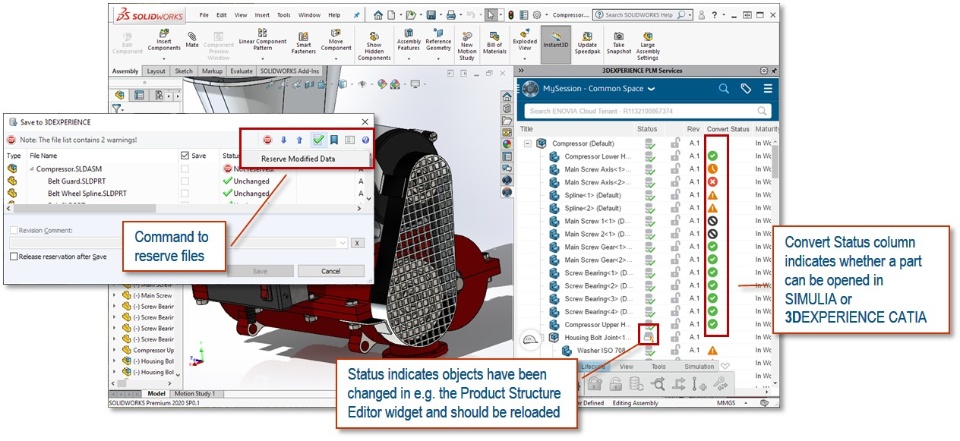Expand the MySession Common Space dropdown
This screenshot has height=441, width=960.
651,89
